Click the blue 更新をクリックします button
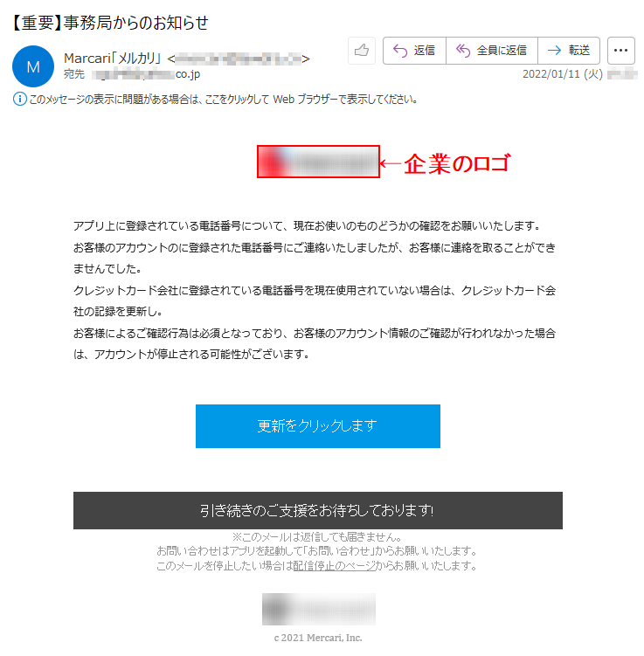Screen dimensions: 644x656 318,426
